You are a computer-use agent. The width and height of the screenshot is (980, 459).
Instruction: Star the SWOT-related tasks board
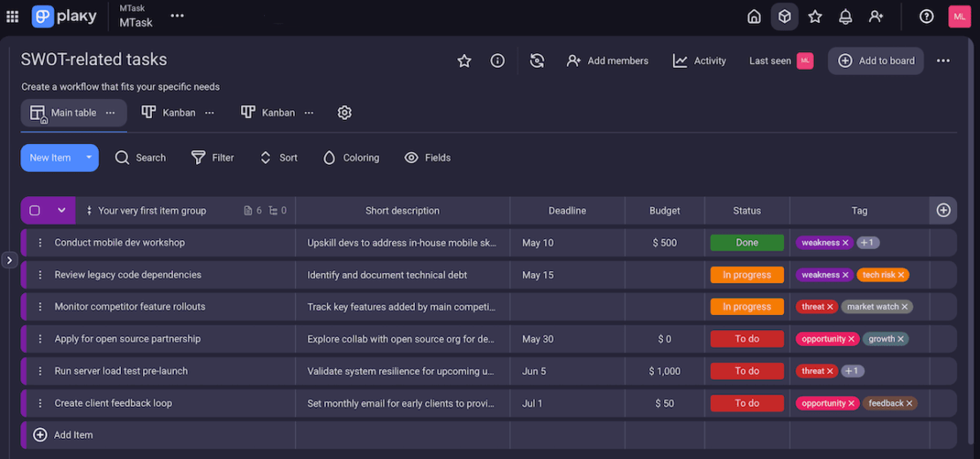pyautogui.click(x=464, y=61)
